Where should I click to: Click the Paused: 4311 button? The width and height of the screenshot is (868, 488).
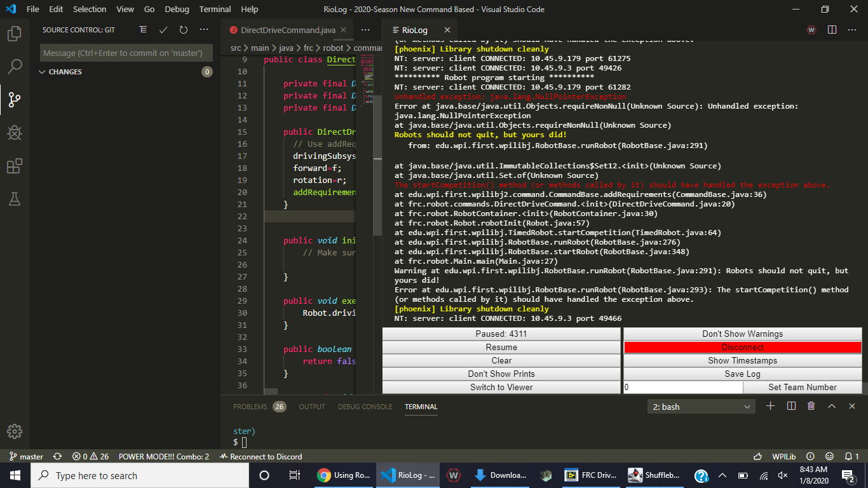tap(501, 334)
